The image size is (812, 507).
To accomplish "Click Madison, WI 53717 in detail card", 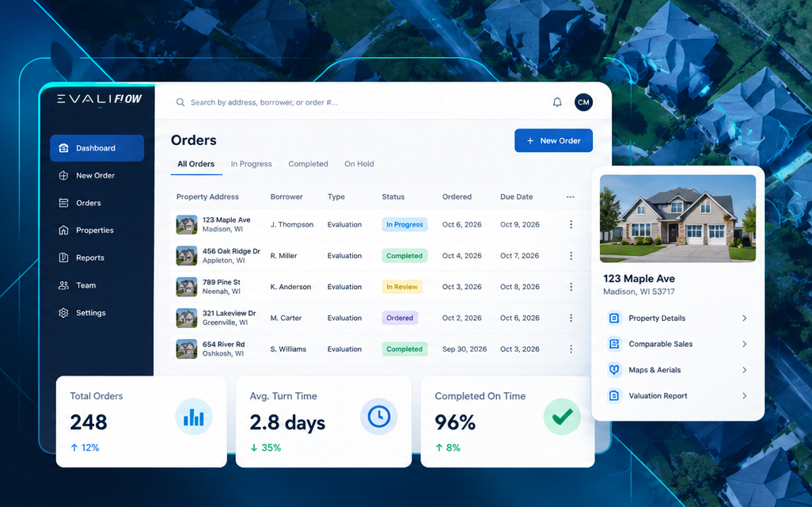I will click(x=639, y=292).
